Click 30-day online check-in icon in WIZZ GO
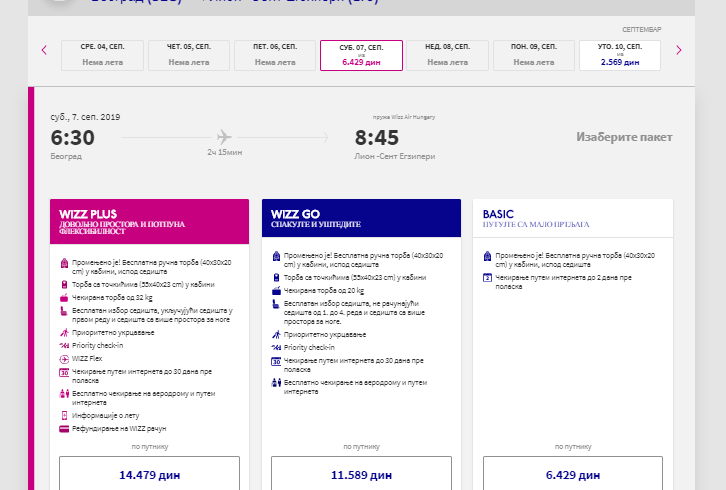The width and height of the screenshot is (726, 490). click(276, 361)
